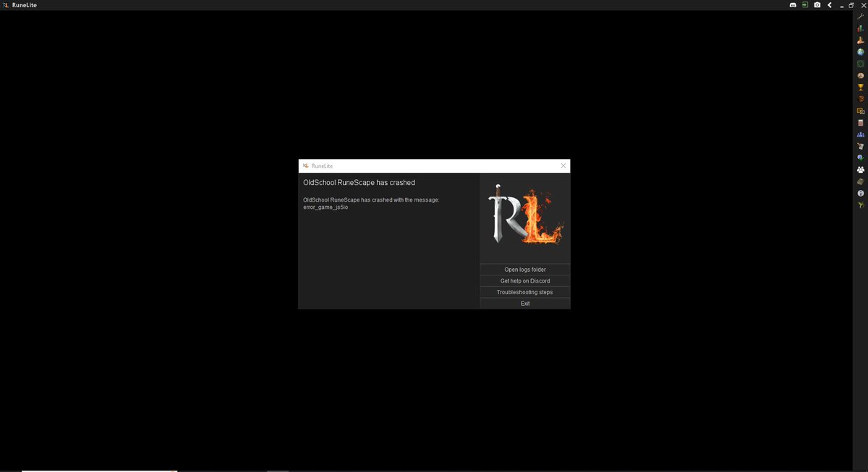868x472 pixels.
Task: Minimize the main RuneLite window
Action: 841,5
